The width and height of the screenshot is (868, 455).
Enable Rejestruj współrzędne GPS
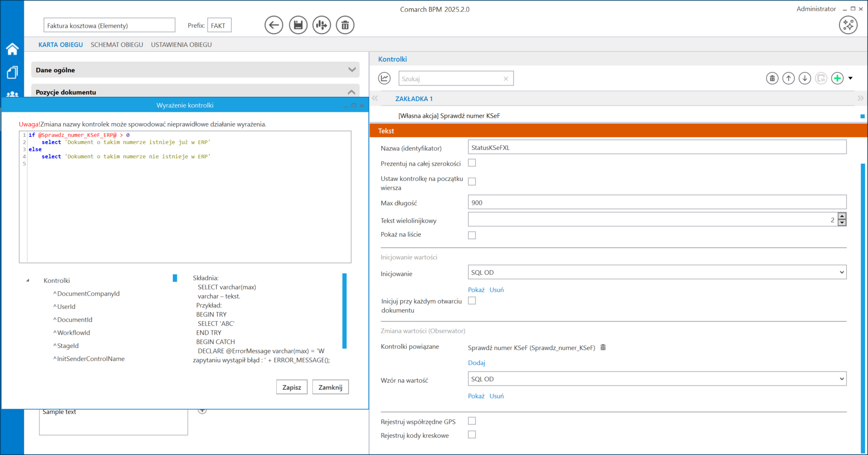click(x=472, y=421)
